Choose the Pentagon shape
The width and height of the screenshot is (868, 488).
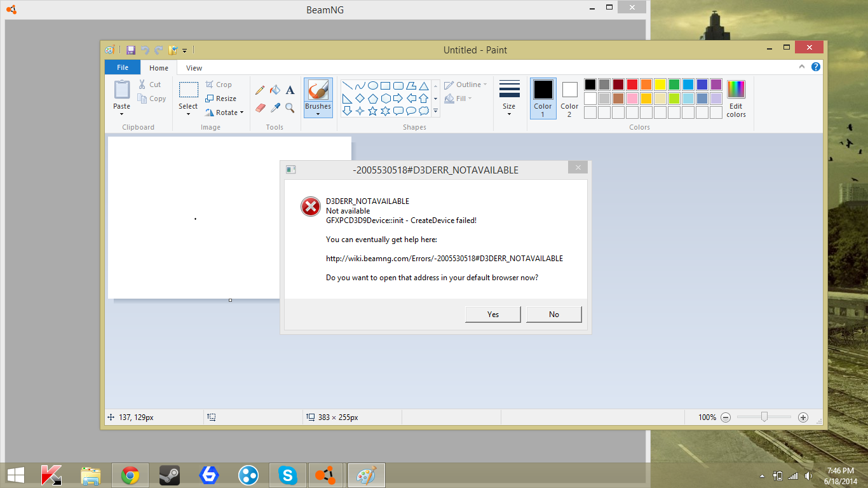click(x=372, y=98)
